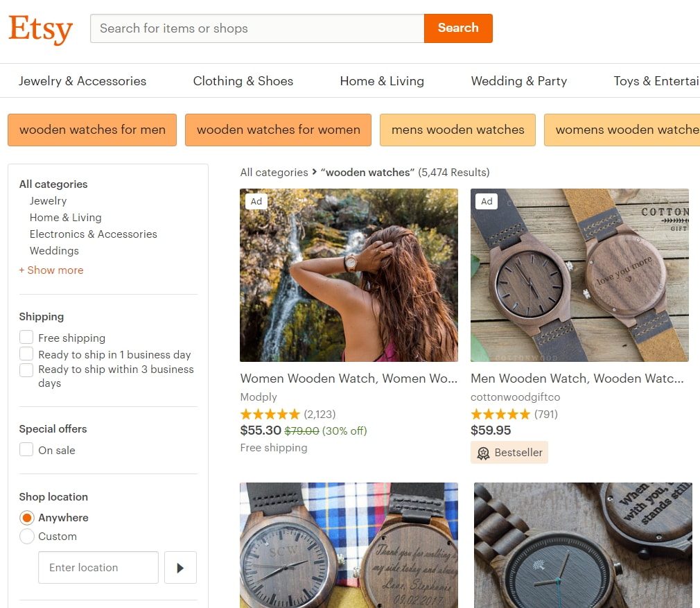Click the Ad label on Women Wooden Watch

pyautogui.click(x=256, y=201)
